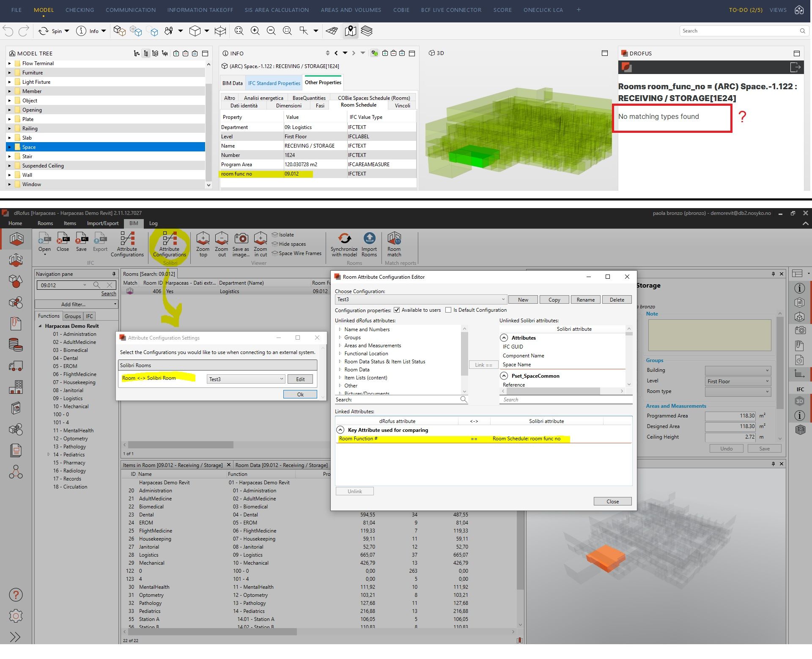Click Ok in Attribute Configuration Settings
The image size is (812, 659).
pyautogui.click(x=300, y=394)
